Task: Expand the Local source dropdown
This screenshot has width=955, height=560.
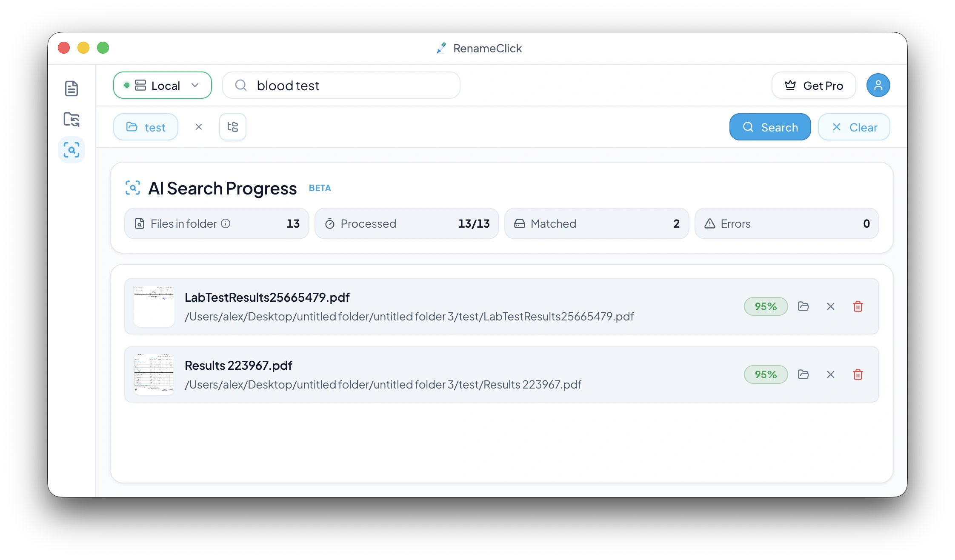Action: click(163, 86)
